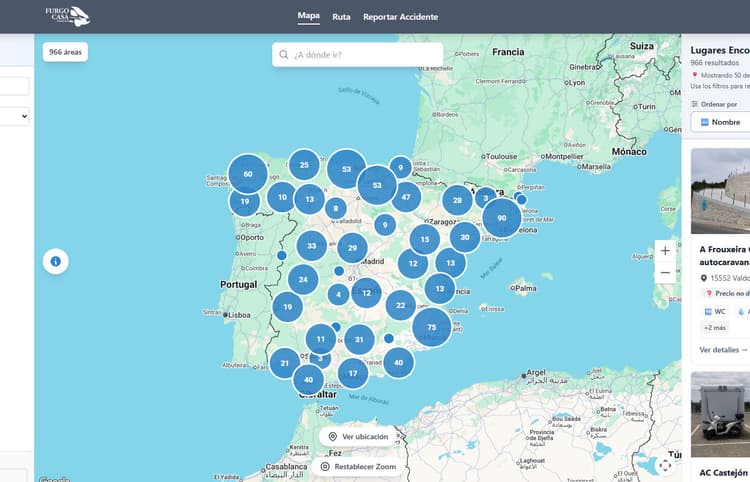750x482 pixels.
Task: Select the cluster marker labeled 25
Action: point(304,164)
